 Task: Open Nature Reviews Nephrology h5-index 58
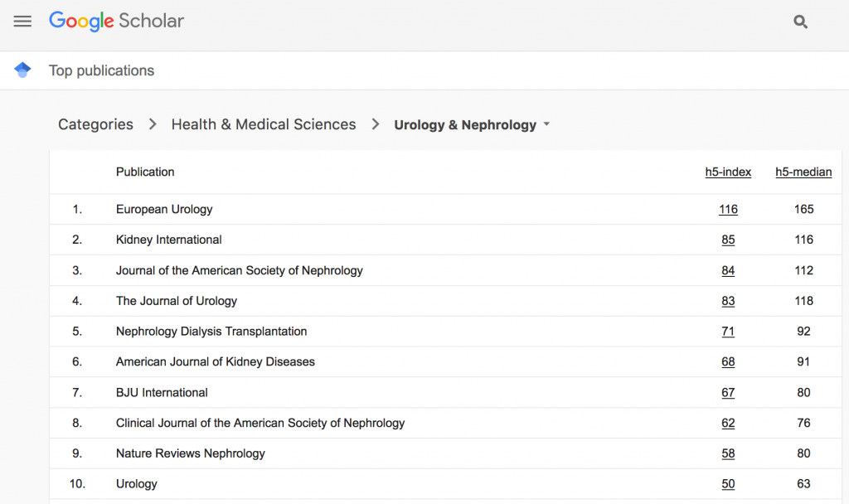point(728,454)
